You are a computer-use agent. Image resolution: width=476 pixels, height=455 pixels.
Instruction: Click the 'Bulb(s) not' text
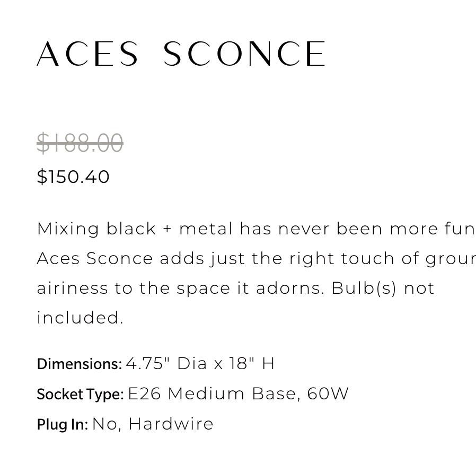[x=383, y=288]
